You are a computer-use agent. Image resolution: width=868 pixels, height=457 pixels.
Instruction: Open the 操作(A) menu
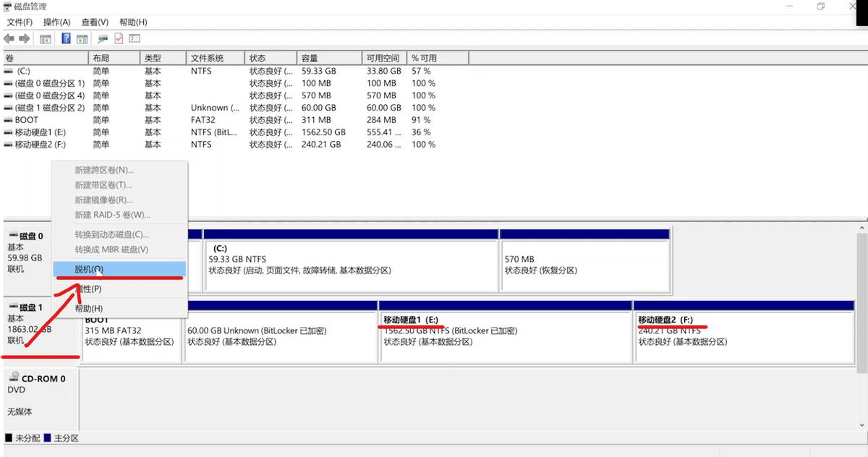tap(56, 22)
